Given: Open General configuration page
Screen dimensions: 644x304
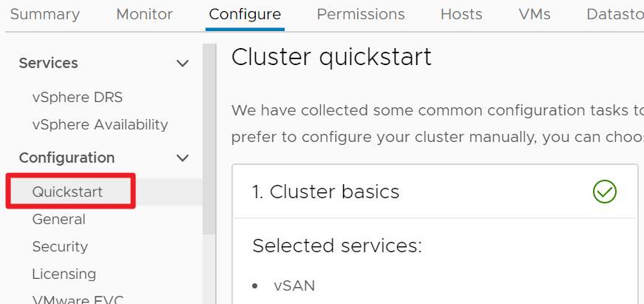Looking at the screenshot, I should coord(58,219).
